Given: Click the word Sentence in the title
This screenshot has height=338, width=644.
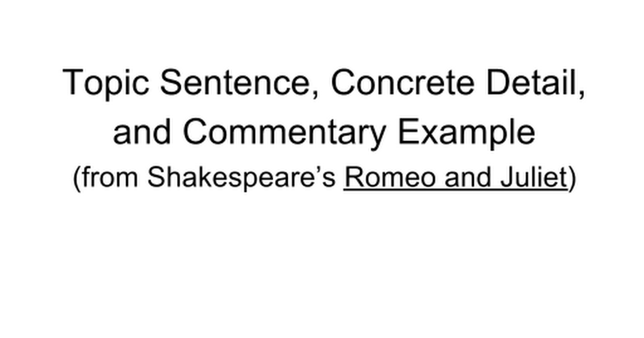Looking at the screenshot, I should (233, 83).
